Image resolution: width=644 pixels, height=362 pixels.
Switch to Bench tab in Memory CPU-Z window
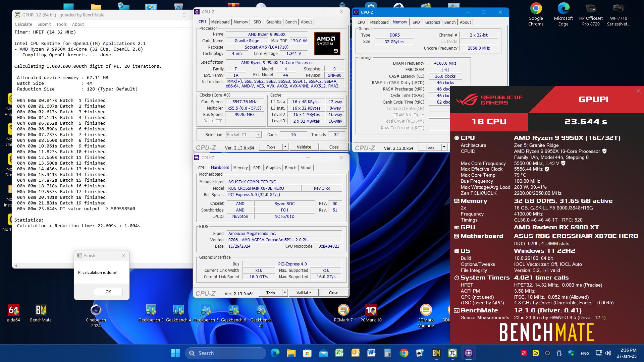(450, 22)
